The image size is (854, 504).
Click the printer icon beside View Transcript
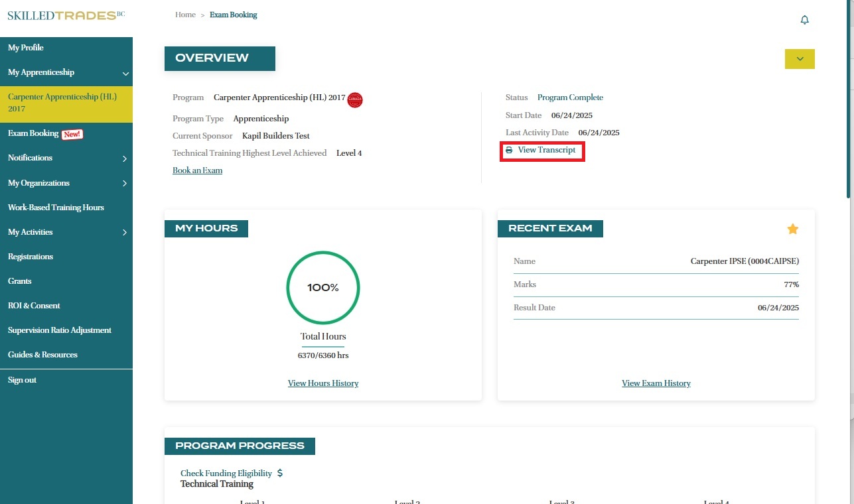pos(509,151)
